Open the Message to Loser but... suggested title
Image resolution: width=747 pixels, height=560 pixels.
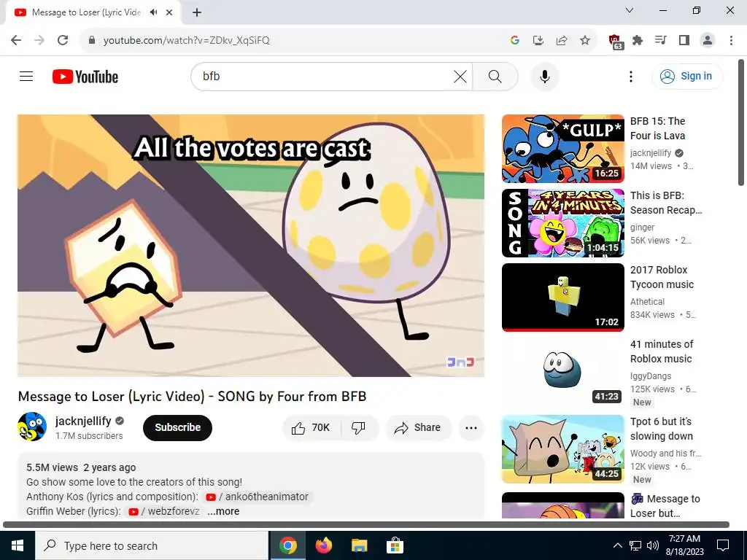(x=665, y=506)
